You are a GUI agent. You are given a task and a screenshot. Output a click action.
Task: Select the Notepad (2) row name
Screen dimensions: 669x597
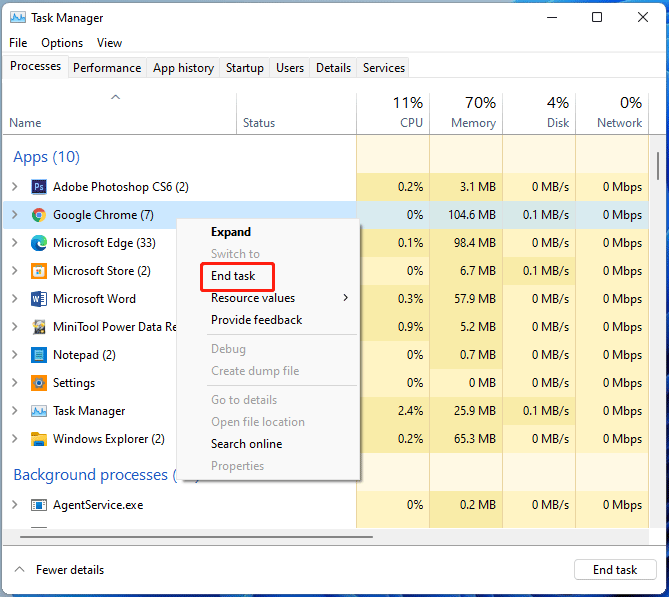84,355
